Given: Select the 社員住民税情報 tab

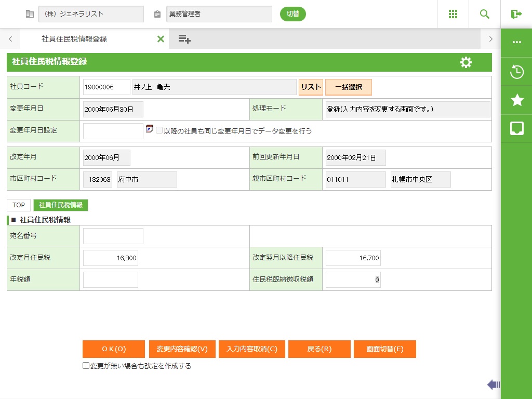Looking at the screenshot, I should tap(61, 205).
